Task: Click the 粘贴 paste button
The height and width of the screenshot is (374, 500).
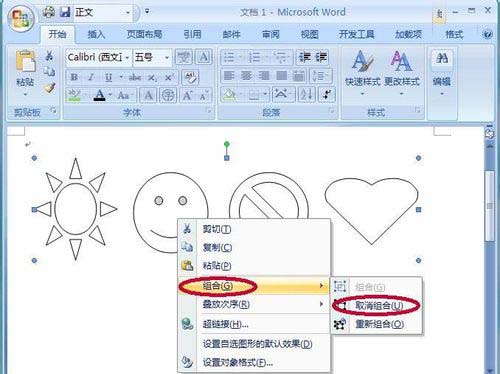Action: click(25, 71)
